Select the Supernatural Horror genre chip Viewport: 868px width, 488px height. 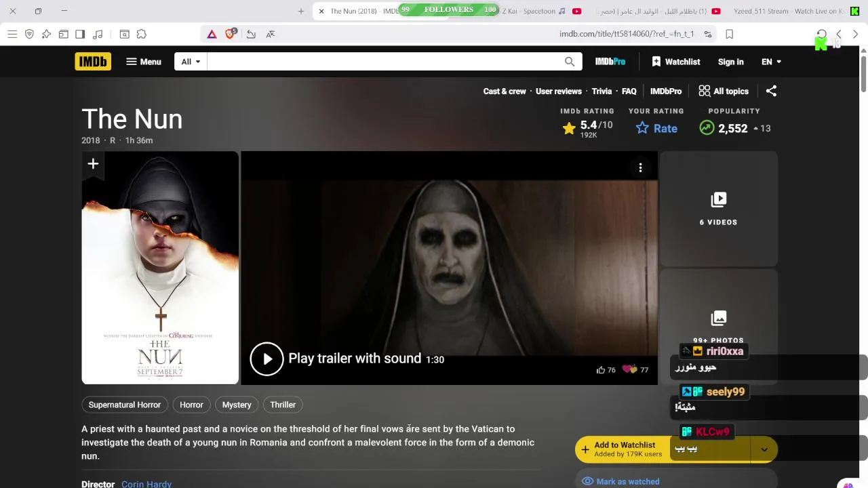pos(125,405)
